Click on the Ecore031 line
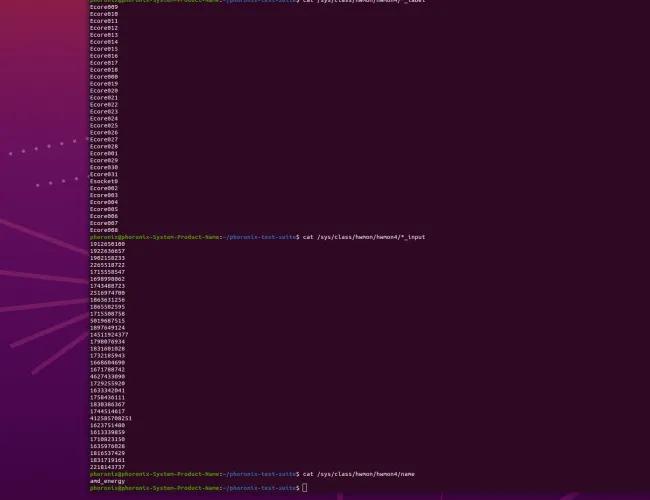Image resolution: width=650 pixels, height=500 pixels. pos(104,175)
